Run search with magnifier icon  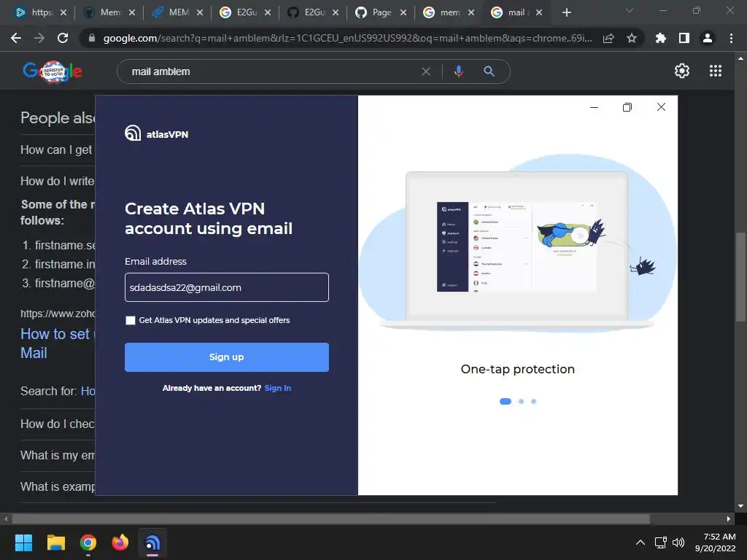click(489, 71)
